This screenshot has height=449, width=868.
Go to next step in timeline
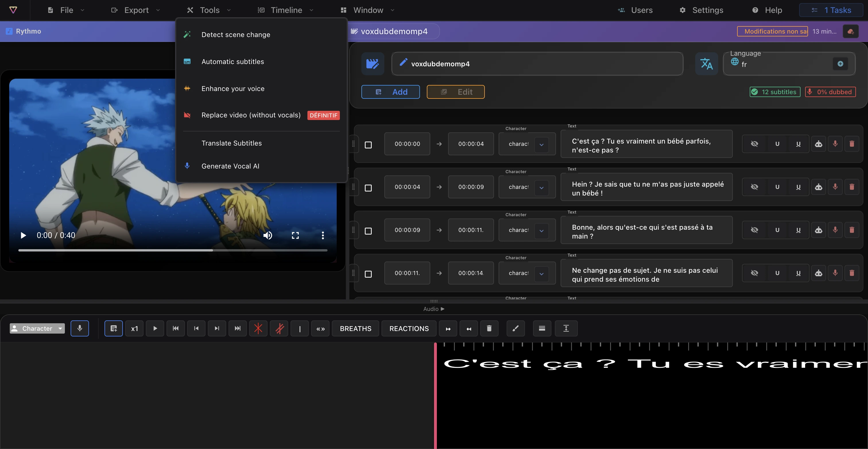click(217, 328)
